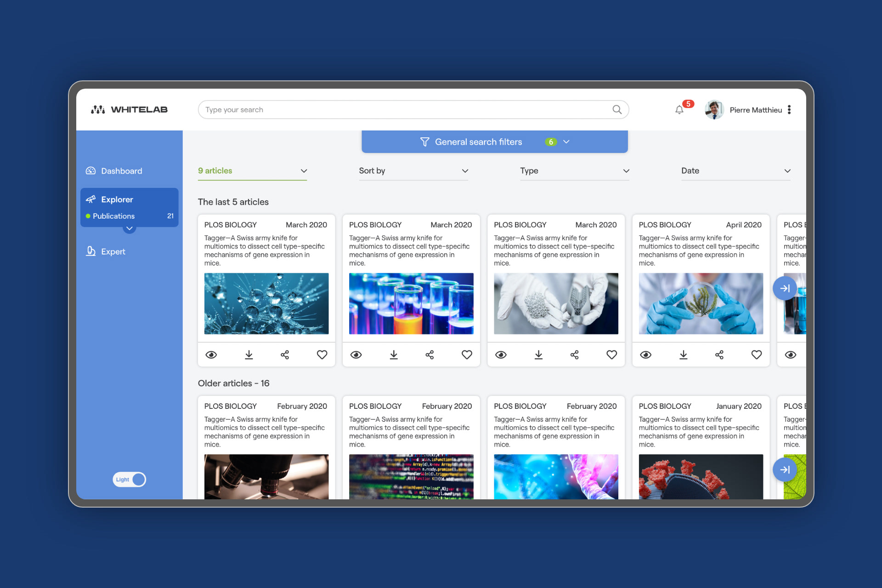The width and height of the screenshot is (882, 588).
Task: Open Publications sub-item
Action: (x=113, y=216)
